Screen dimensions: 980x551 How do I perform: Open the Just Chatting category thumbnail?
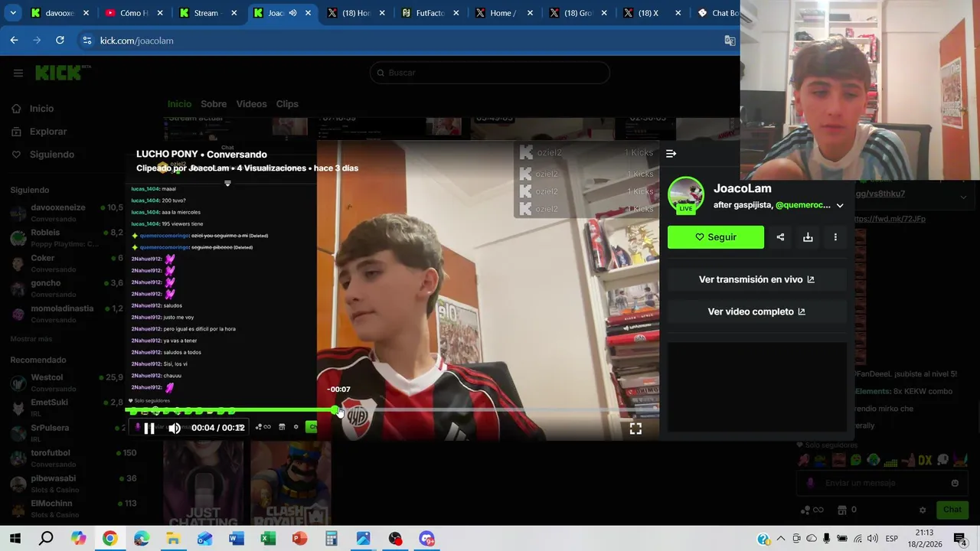tap(204, 483)
